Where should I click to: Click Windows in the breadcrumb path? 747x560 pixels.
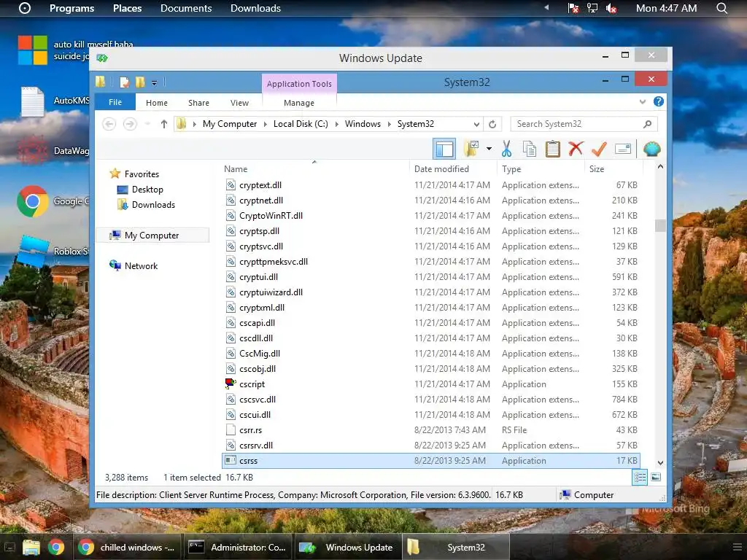click(363, 124)
